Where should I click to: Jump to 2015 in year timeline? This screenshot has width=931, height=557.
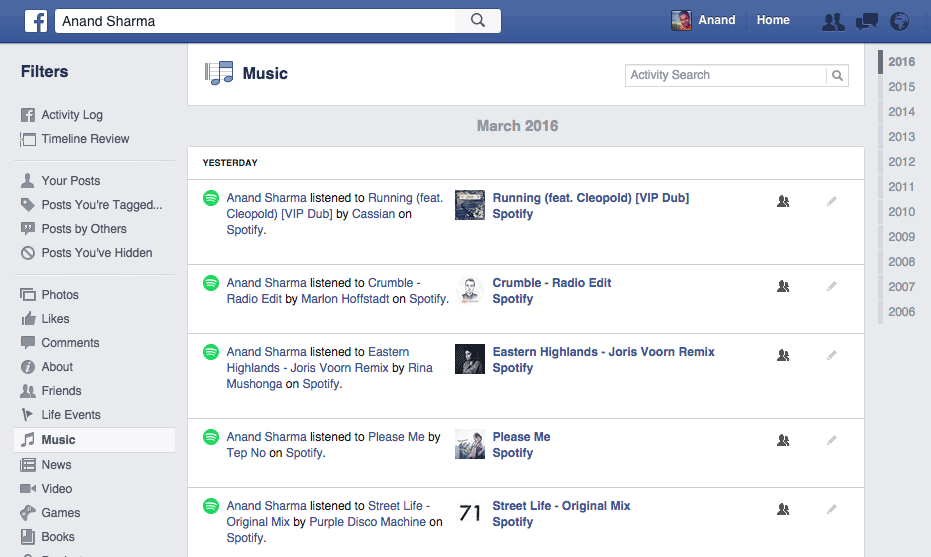tap(901, 87)
